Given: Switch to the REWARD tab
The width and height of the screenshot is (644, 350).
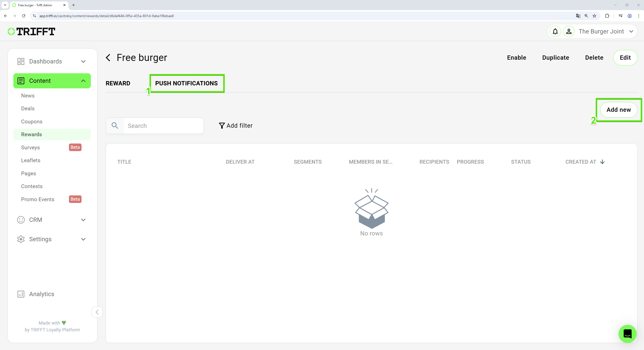Looking at the screenshot, I should 118,83.
